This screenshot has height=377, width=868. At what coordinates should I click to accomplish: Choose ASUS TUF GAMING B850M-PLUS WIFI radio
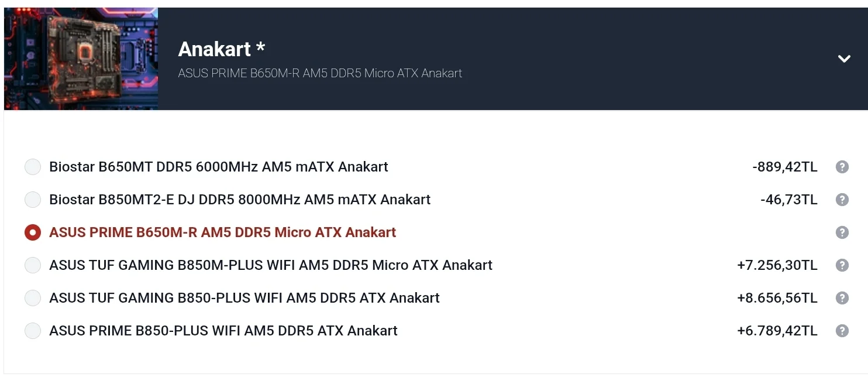(33, 265)
